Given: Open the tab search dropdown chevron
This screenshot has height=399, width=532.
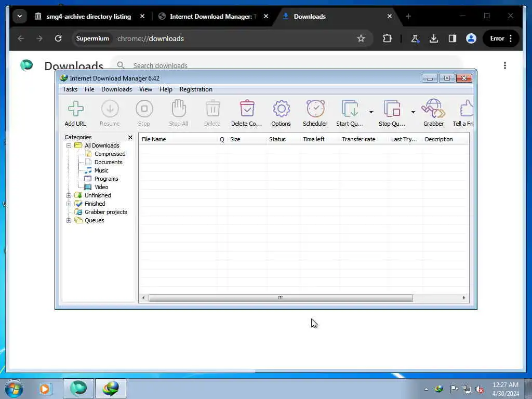Looking at the screenshot, I should (20, 16).
